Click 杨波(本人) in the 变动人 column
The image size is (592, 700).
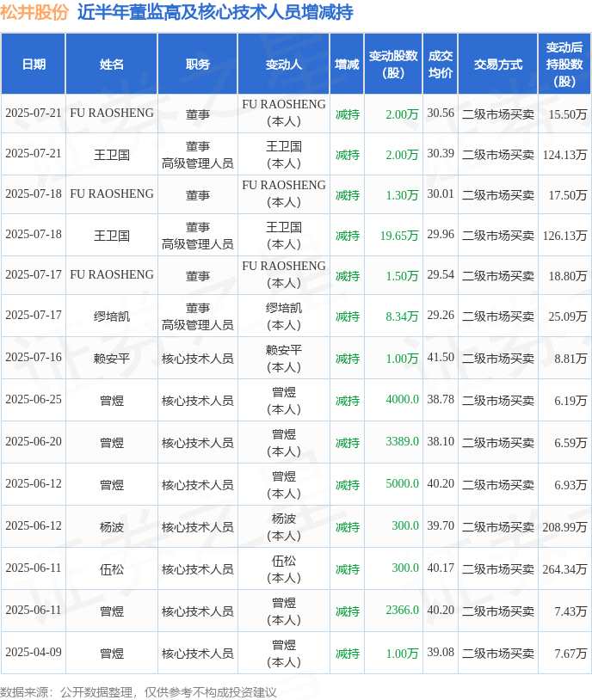click(284, 527)
